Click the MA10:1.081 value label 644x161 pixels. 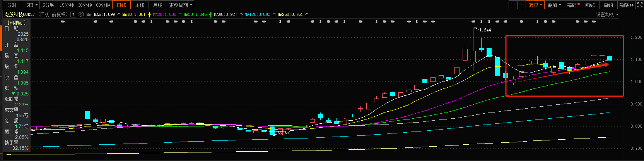pyautogui.click(x=134, y=14)
